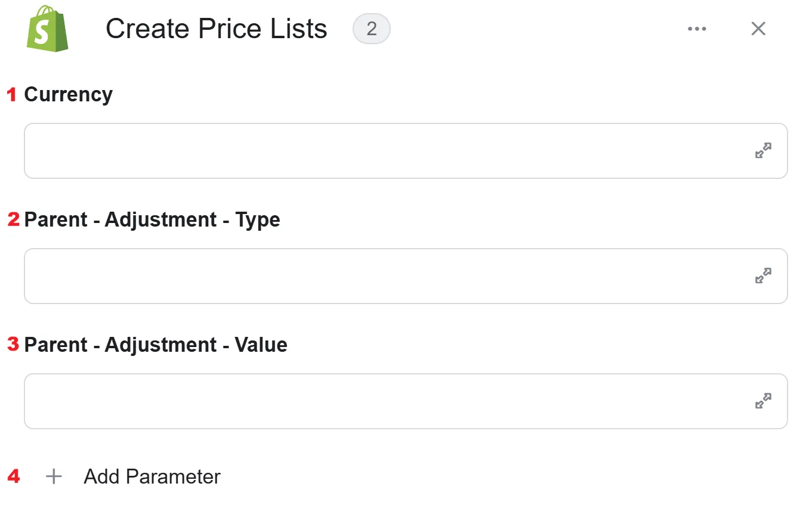812x508 pixels.
Task: Select the Create Price Lists title
Action: pyautogui.click(x=217, y=29)
